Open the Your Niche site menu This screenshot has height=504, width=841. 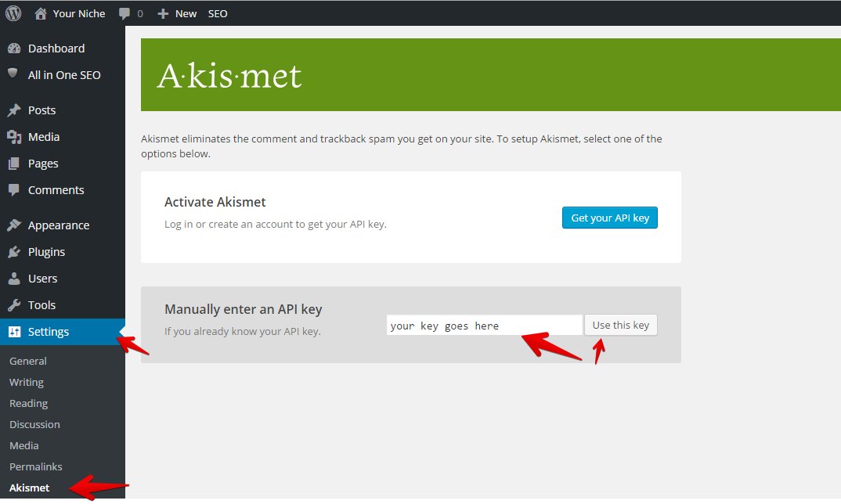pyautogui.click(x=79, y=13)
